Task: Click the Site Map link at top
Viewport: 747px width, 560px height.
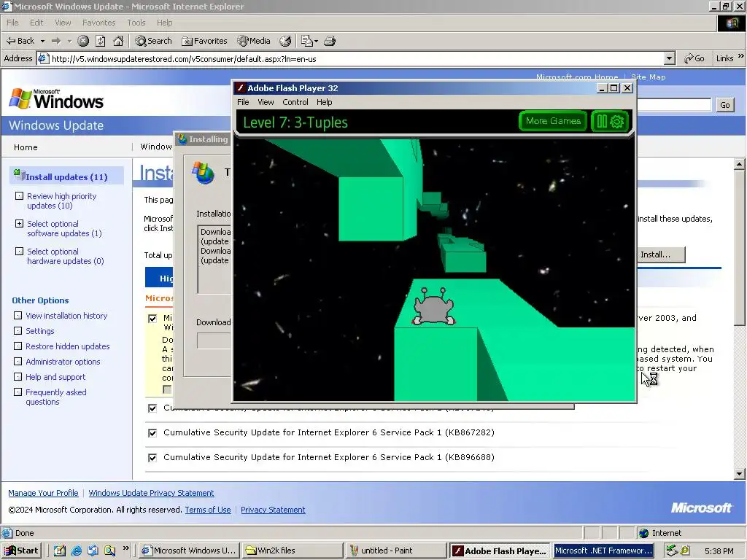Action: click(649, 77)
